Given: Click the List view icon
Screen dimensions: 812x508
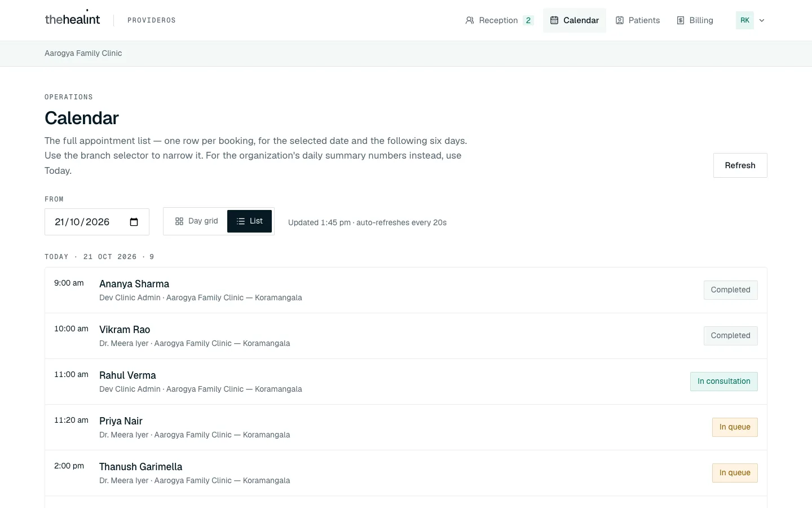Looking at the screenshot, I should (241, 221).
